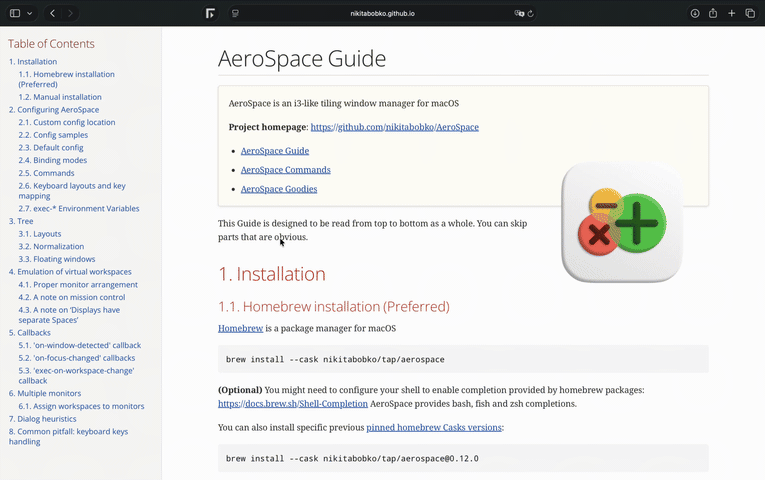Jump to 2.5. Commands
The width and height of the screenshot is (765, 480).
coord(46,173)
